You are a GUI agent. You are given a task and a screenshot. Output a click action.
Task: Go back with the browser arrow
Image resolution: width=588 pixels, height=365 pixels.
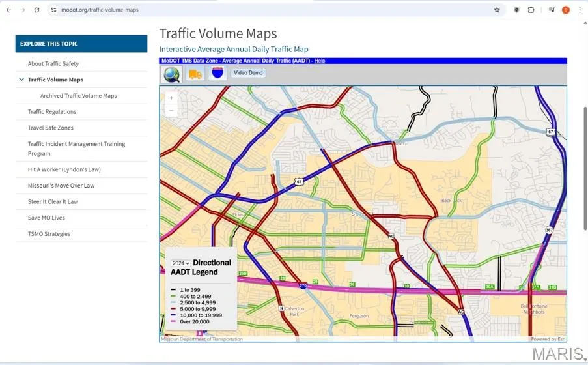[x=8, y=10]
